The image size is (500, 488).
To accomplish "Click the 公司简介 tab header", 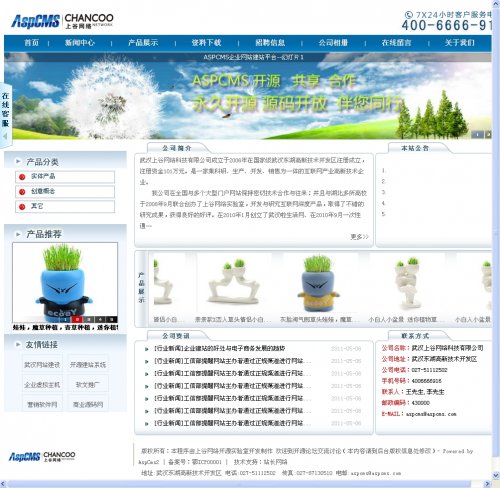I will coord(177,148).
